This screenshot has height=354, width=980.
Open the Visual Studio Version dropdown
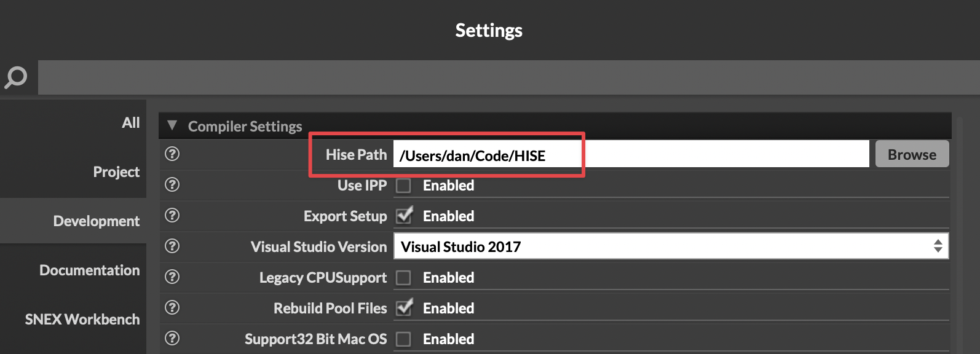point(670,246)
